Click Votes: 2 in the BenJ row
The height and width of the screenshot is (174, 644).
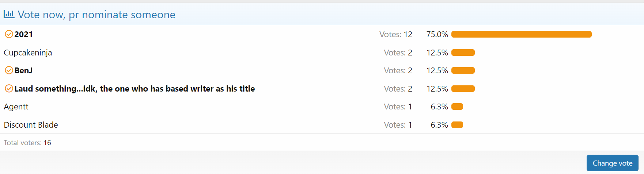(x=398, y=70)
